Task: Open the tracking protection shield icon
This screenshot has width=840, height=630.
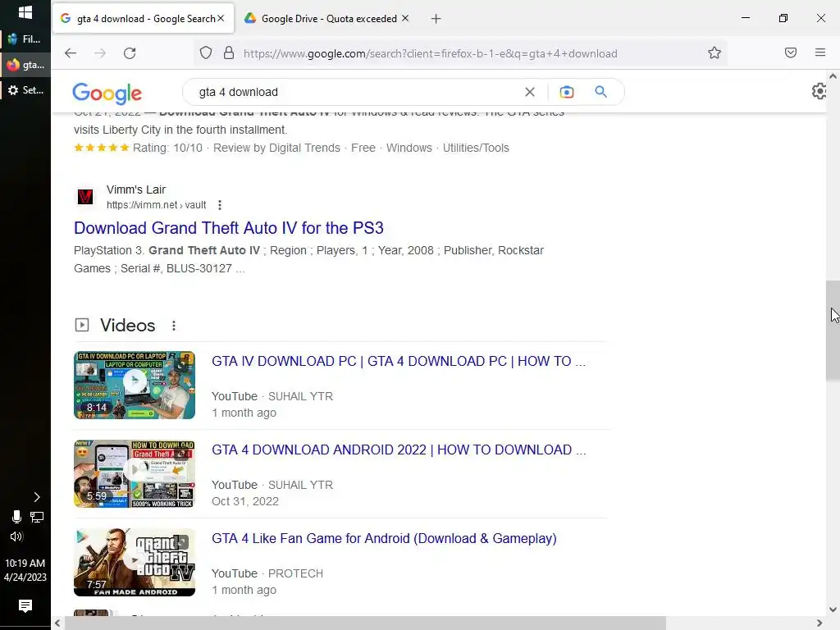Action: click(x=206, y=53)
